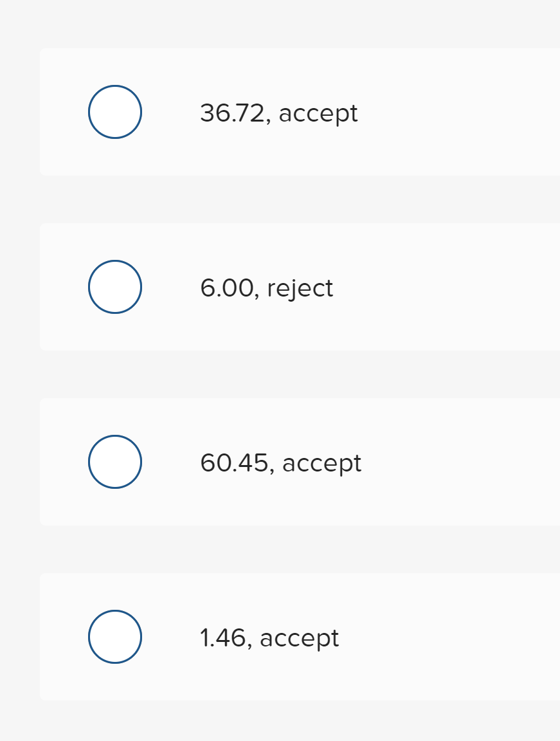Click the text "36.72, accept"
The width and height of the screenshot is (560, 741).
[x=278, y=113]
